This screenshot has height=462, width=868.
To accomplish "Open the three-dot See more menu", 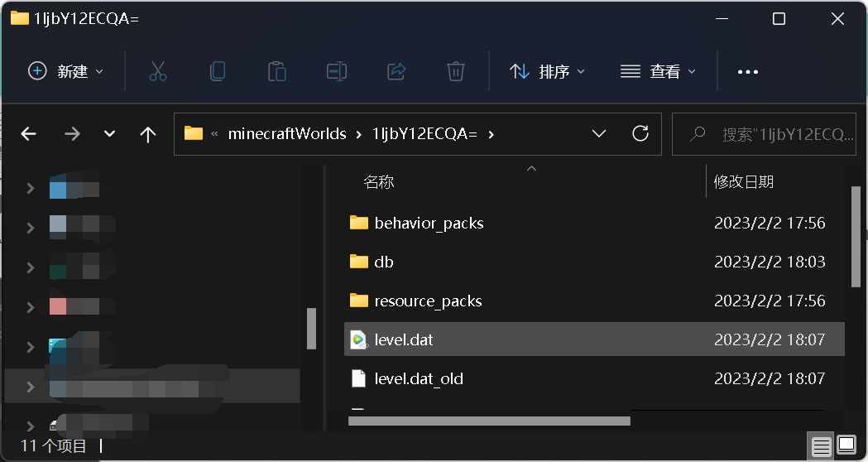I will tap(748, 71).
